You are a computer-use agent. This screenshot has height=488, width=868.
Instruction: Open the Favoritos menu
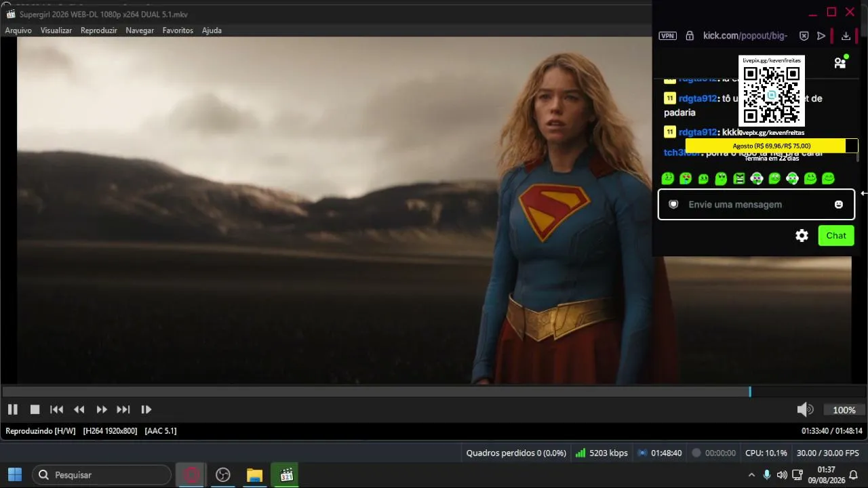(x=178, y=30)
